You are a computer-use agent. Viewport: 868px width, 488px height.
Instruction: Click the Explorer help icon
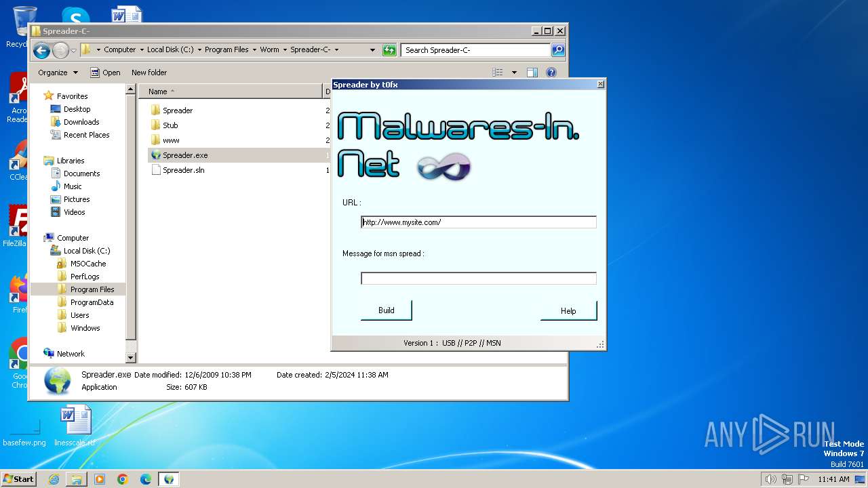[551, 73]
